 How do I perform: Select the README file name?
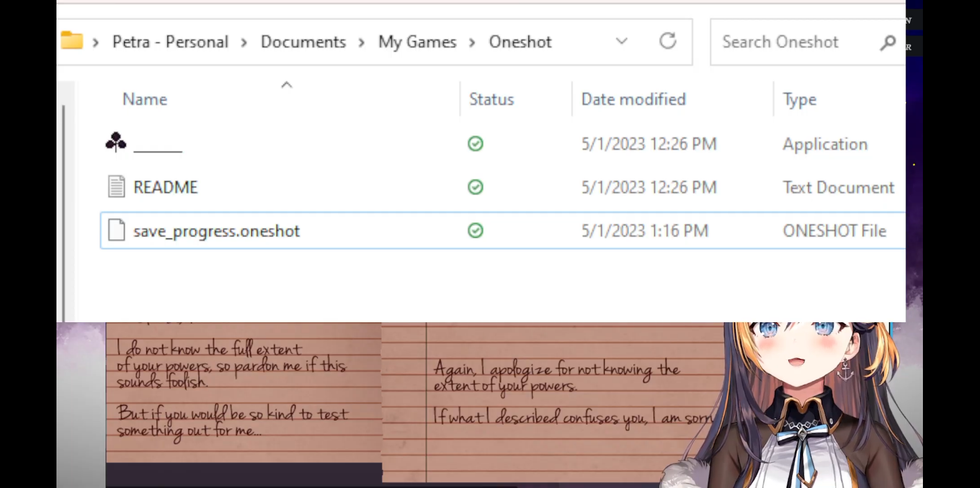click(x=166, y=187)
